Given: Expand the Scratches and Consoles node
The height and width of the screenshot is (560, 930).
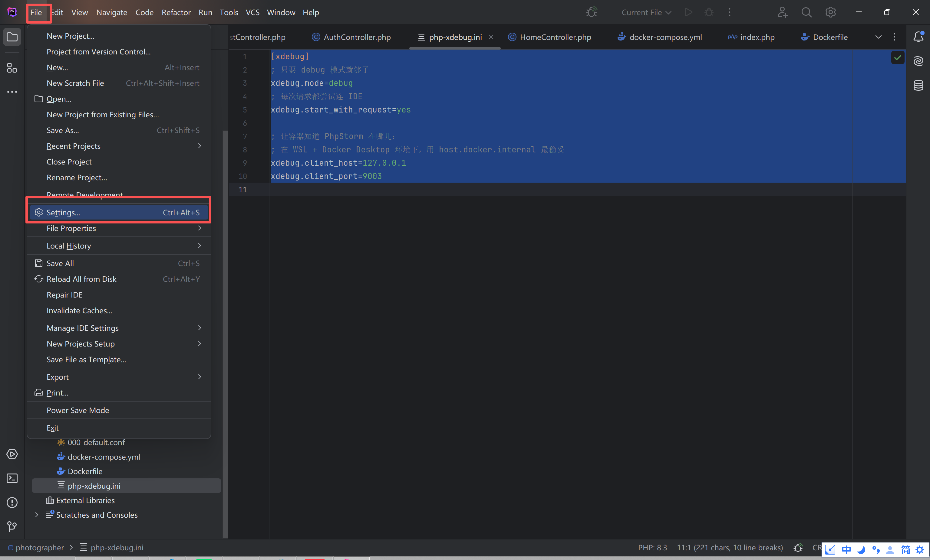Looking at the screenshot, I should point(37,515).
